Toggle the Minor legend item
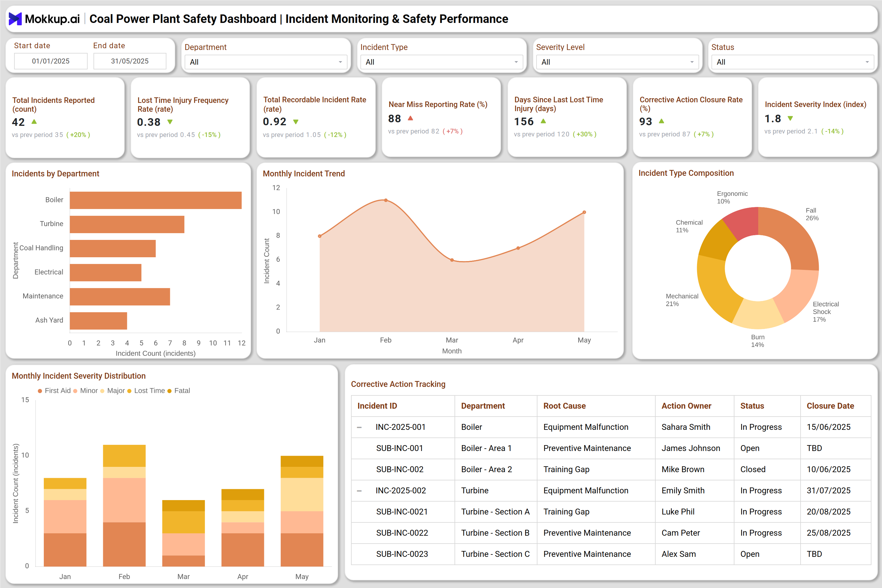The image size is (882, 588). click(x=86, y=391)
